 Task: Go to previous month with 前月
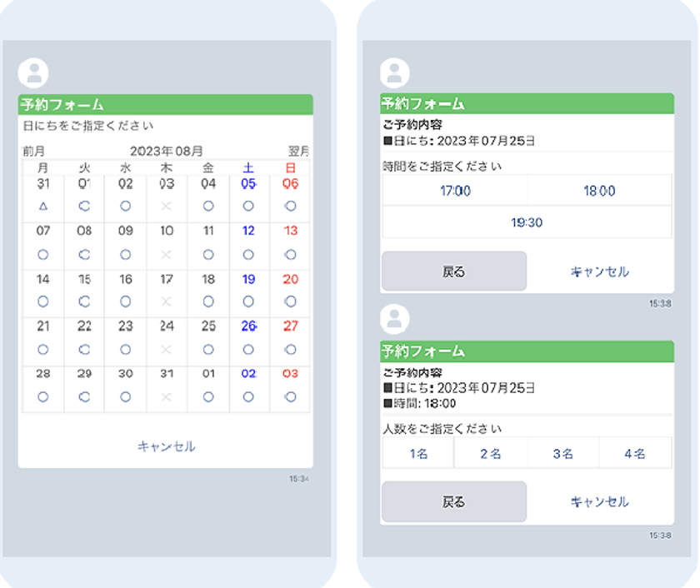pyautogui.click(x=34, y=151)
